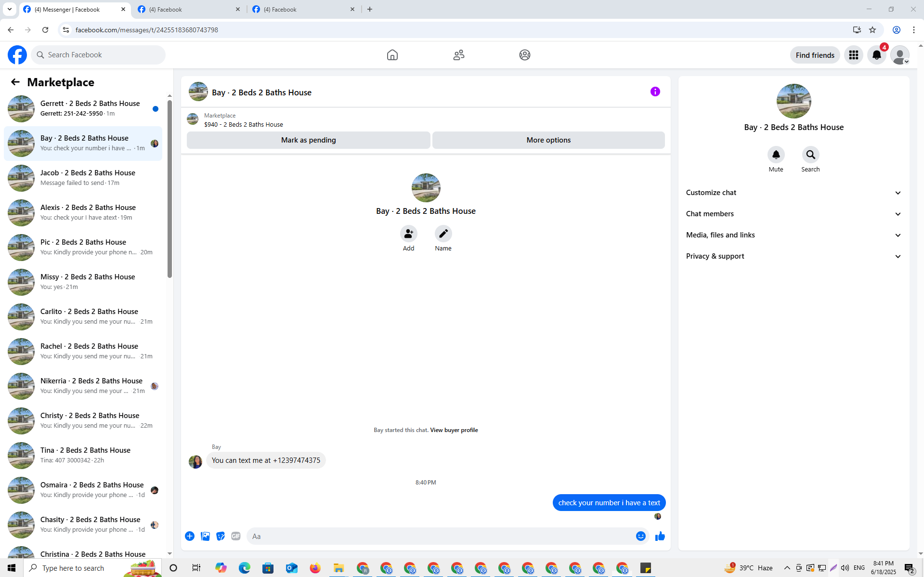Switch to the second Facebook tab
Screen dimensions: 924x577
(x=188, y=9)
